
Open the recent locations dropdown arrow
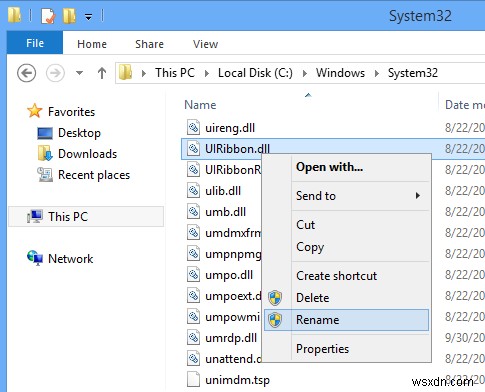tap(79, 72)
